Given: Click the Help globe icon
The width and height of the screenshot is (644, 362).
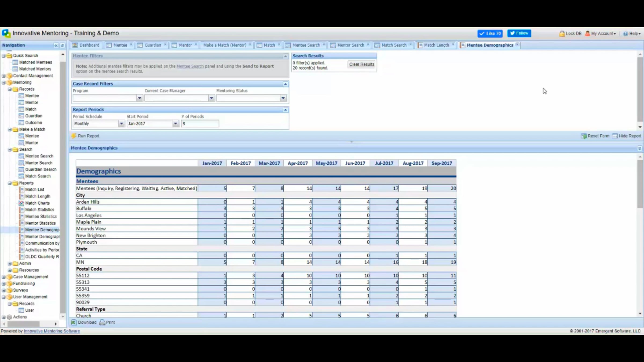Looking at the screenshot, I should [625, 34].
